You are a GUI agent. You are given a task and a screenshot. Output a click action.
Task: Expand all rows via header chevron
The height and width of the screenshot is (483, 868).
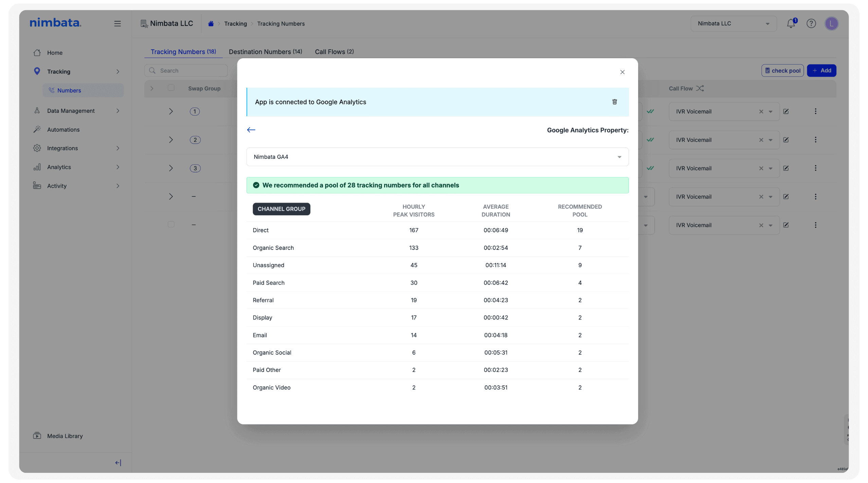point(152,88)
